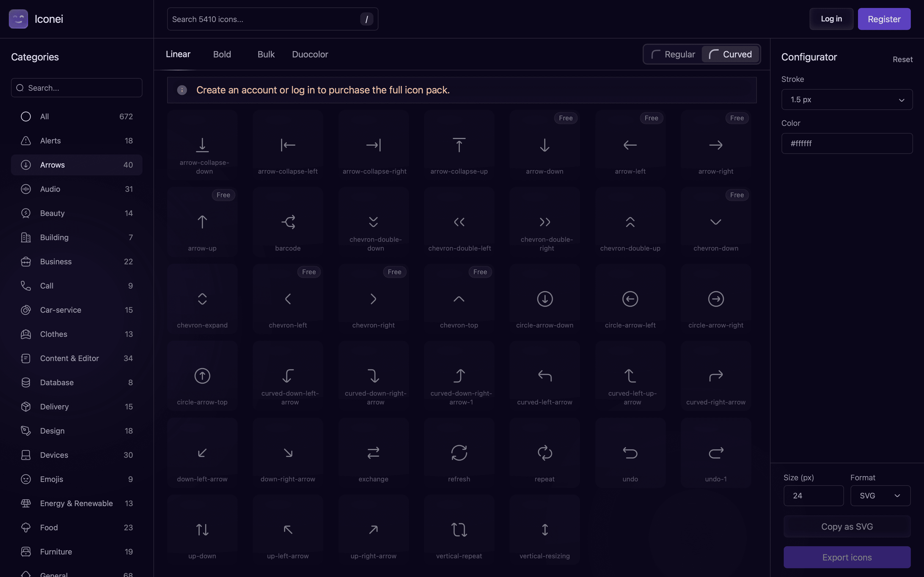
Task: Open the Stroke width dropdown
Action: 847,99
